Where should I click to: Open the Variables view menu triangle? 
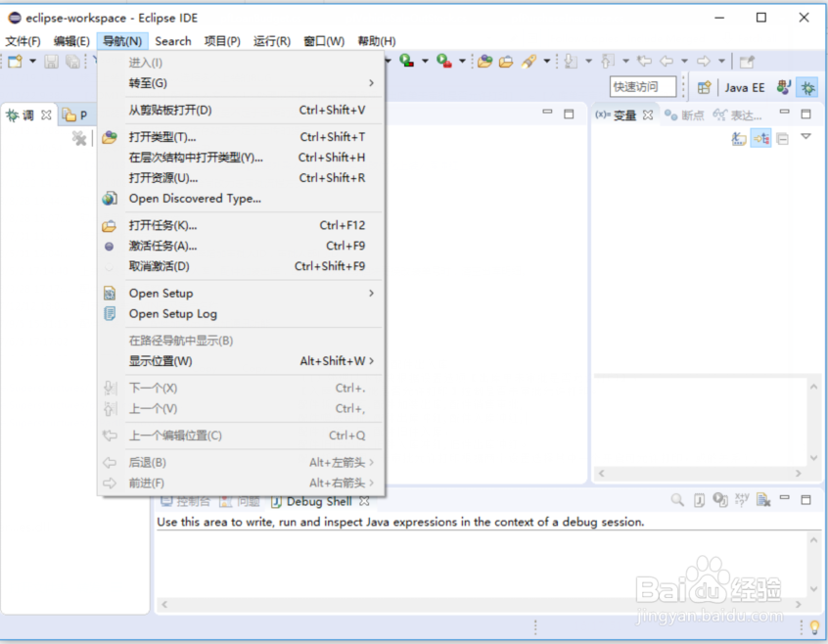pos(805,137)
